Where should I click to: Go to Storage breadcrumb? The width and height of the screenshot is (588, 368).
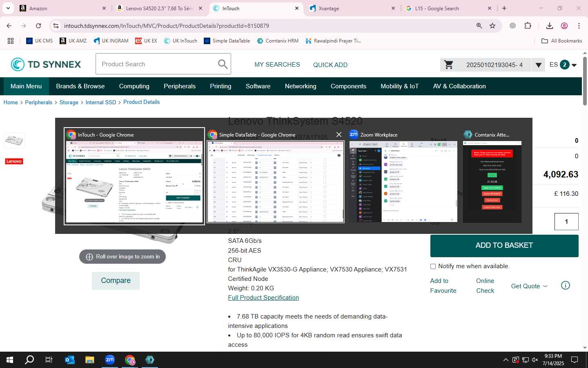pyautogui.click(x=69, y=102)
